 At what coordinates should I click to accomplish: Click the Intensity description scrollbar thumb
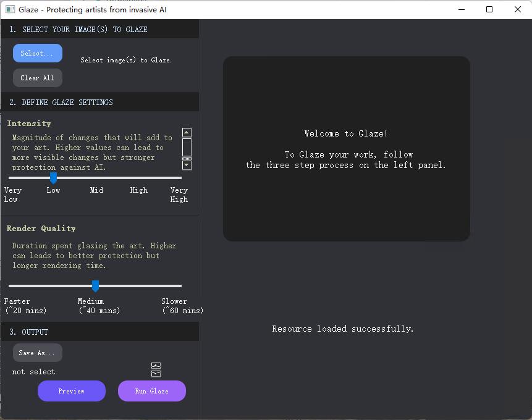tap(187, 147)
